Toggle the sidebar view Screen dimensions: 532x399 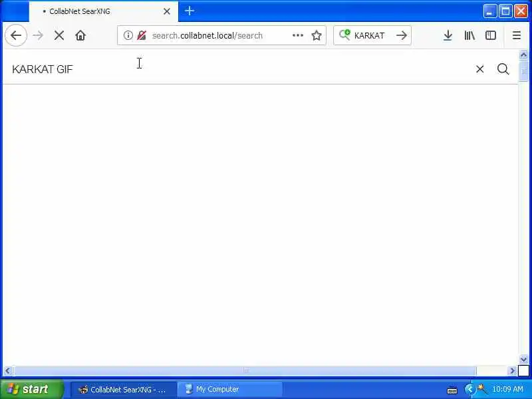click(491, 35)
